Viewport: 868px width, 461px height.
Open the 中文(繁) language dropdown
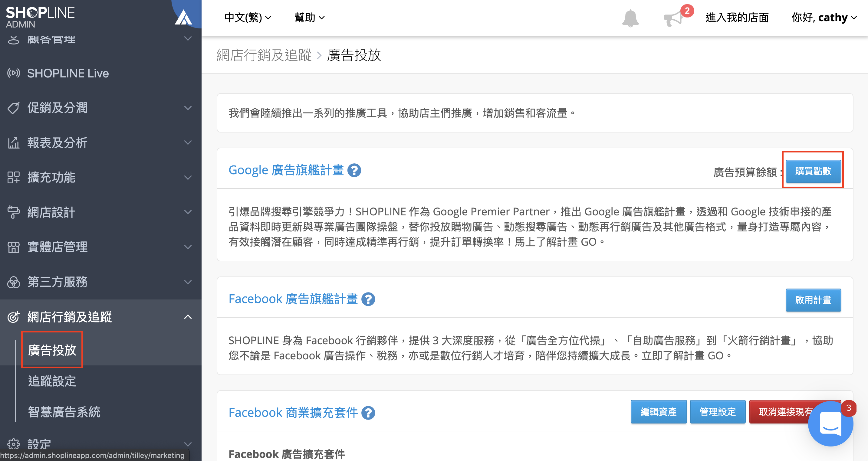(x=248, y=18)
